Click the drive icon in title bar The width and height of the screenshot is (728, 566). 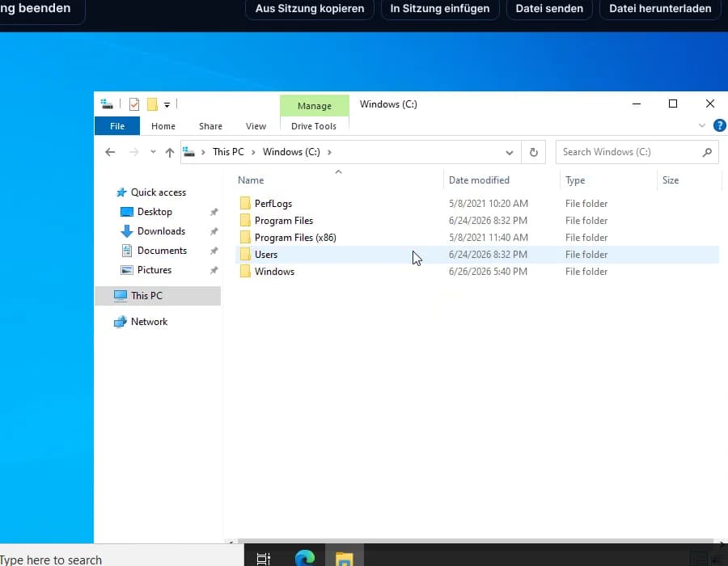pyautogui.click(x=108, y=104)
